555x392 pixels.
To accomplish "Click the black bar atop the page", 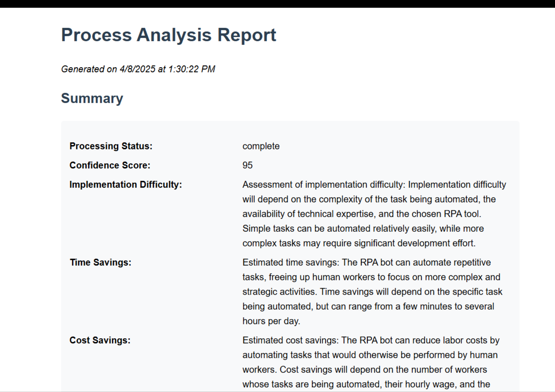I will pyautogui.click(x=277, y=4).
